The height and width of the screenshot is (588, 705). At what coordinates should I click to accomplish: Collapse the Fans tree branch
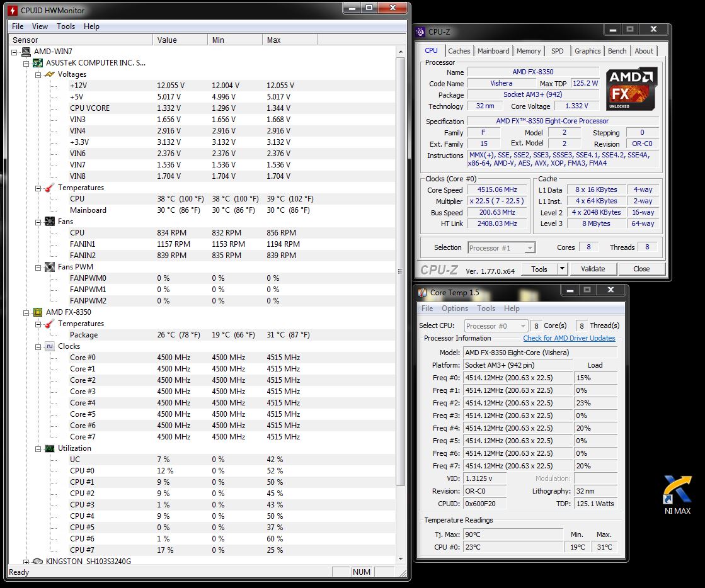point(38,222)
